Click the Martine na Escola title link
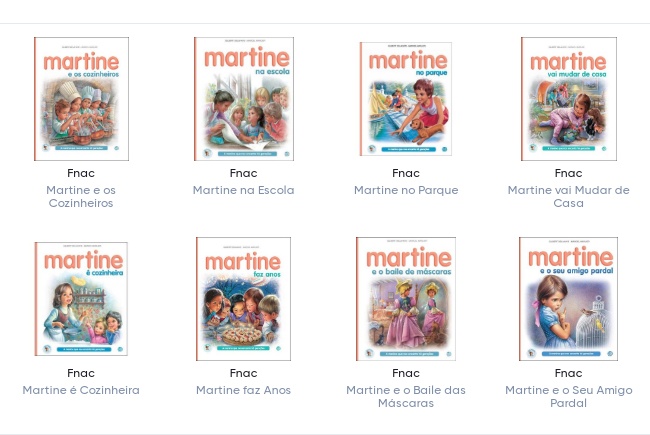 pyautogui.click(x=243, y=190)
